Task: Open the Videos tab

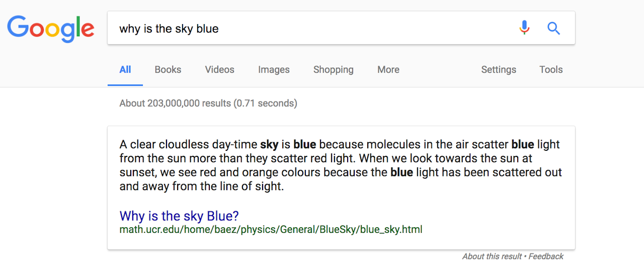Action: point(219,70)
